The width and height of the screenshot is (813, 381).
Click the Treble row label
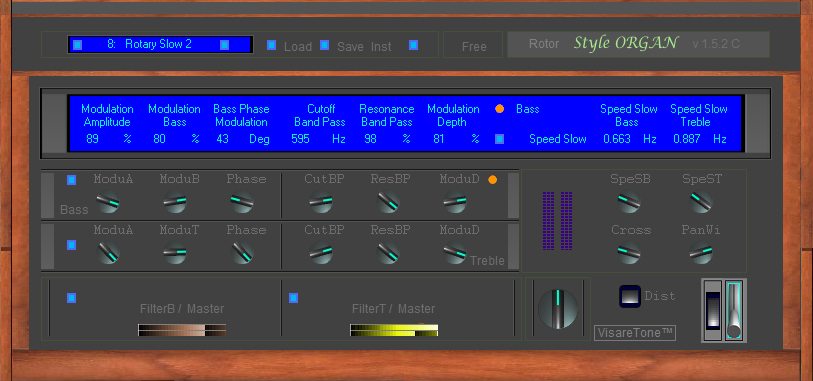487,261
